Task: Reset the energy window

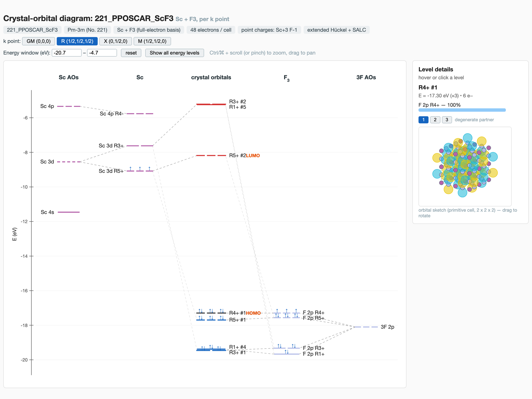Action: pos(131,53)
